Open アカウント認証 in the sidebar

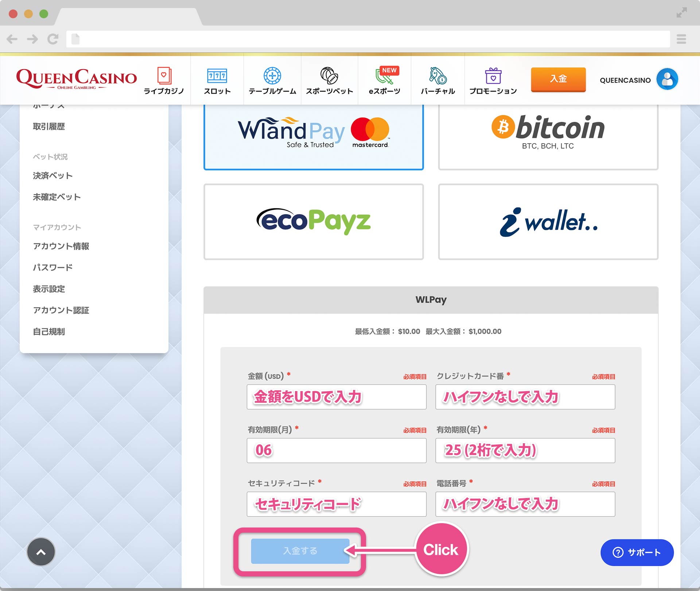[x=61, y=310]
